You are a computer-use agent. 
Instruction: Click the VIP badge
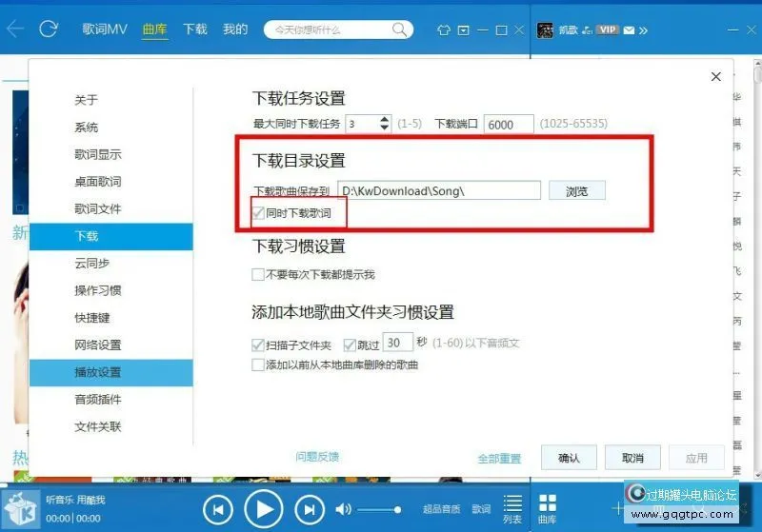607,30
